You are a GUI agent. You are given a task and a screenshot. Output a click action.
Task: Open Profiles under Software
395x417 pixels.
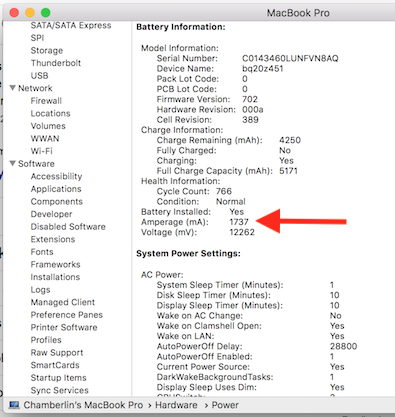[x=46, y=340]
